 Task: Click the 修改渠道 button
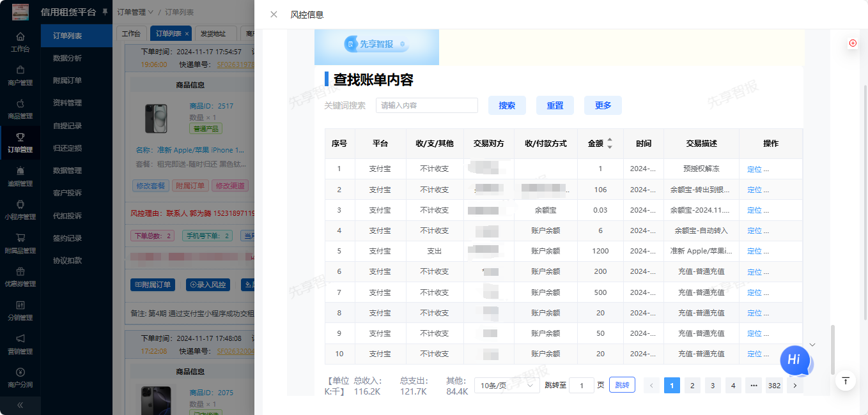[230, 186]
